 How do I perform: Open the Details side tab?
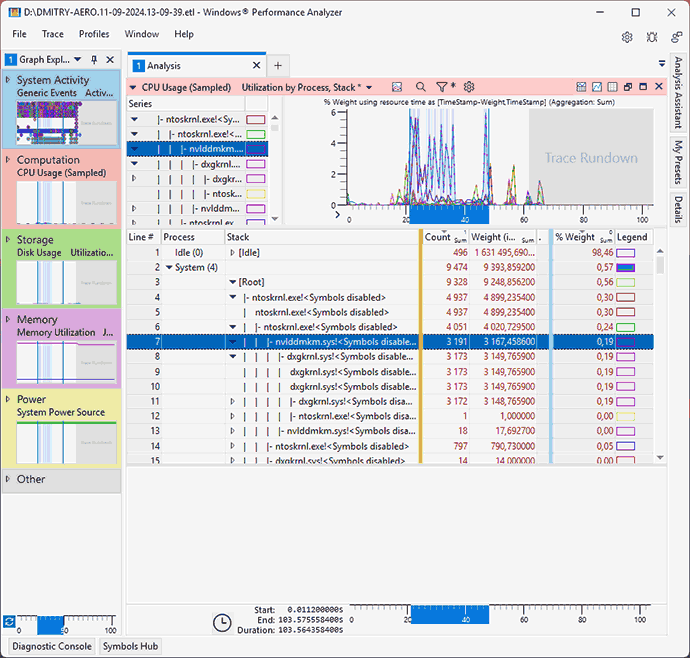click(x=678, y=210)
